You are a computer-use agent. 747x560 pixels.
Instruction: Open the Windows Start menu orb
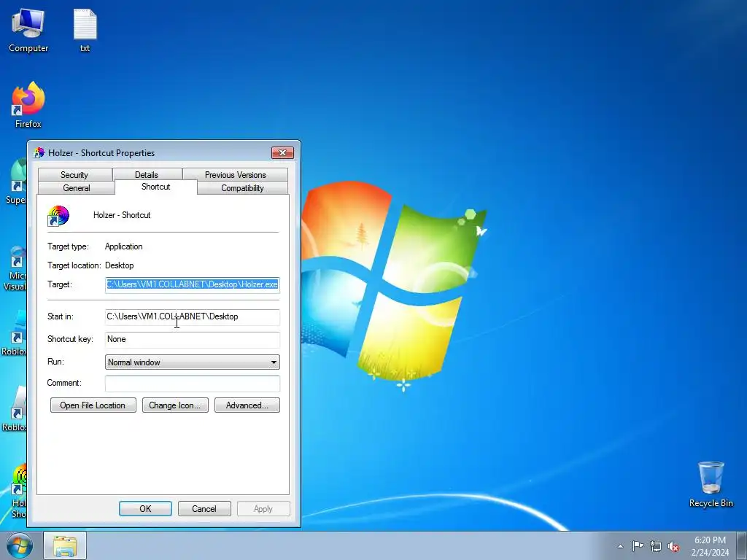coord(20,545)
